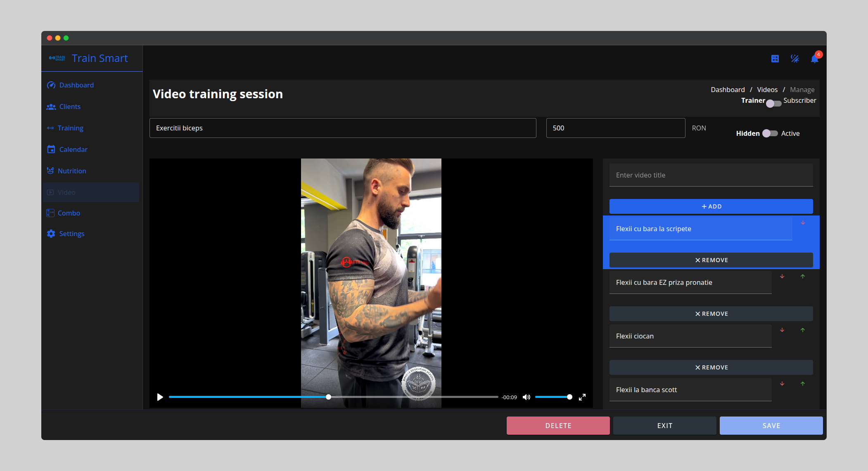Image resolution: width=868 pixels, height=471 pixels.
Task: Click the ADD button for a new video
Action: coord(711,206)
